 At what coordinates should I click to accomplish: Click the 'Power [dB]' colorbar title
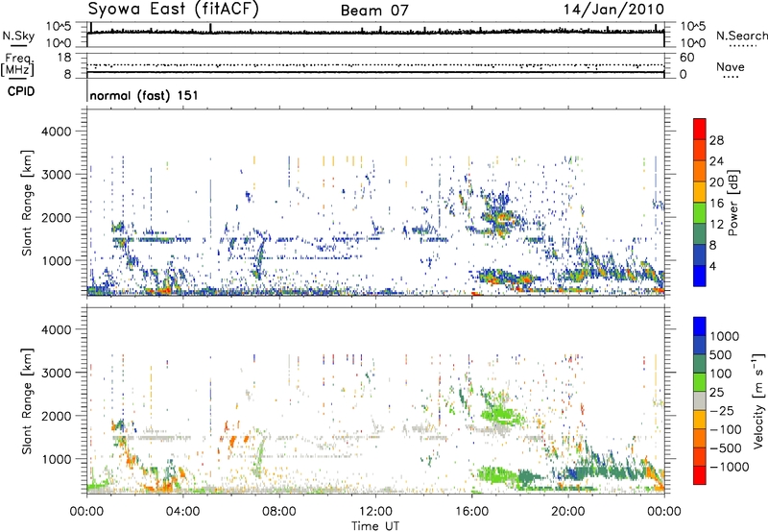[732, 203]
